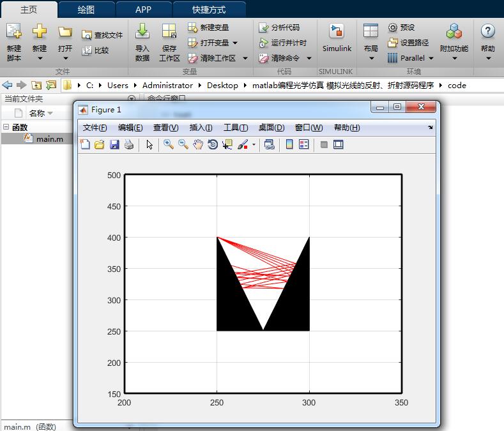Click the Add-Ons (附加功能) icon
This screenshot has height=431, width=504.
coord(454,31)
